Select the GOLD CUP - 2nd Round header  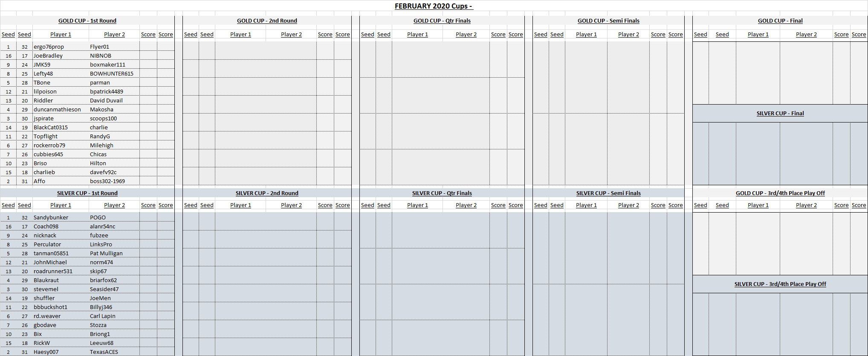pyautogui.click(x=267, y=20)
